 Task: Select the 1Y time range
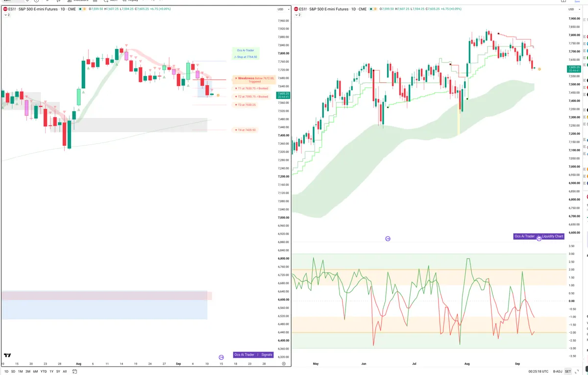[x=51, y=372]
